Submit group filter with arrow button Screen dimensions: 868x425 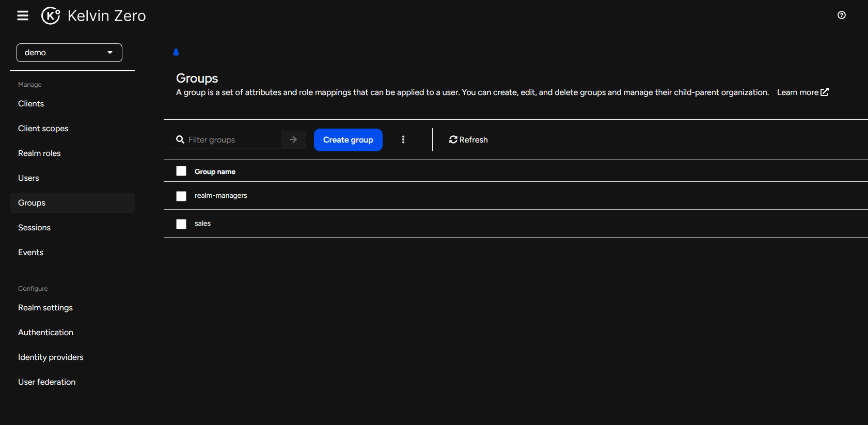click(293, 140)
